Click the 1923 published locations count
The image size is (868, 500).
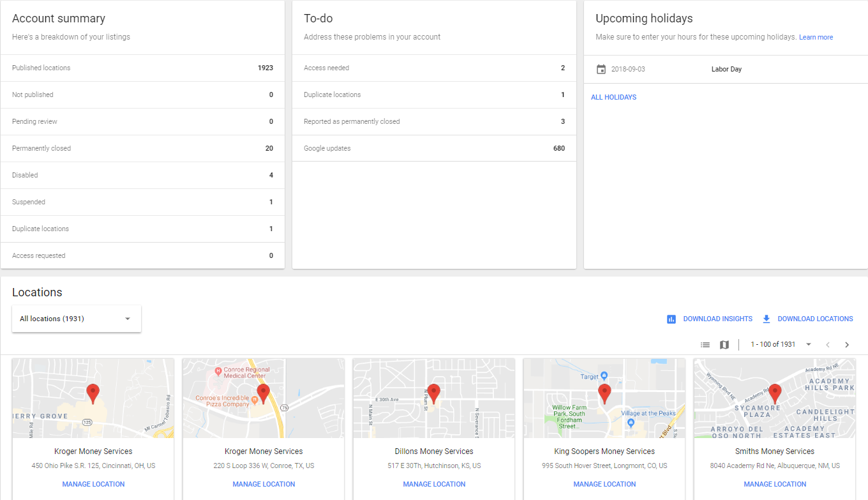[x=266, y=68]
